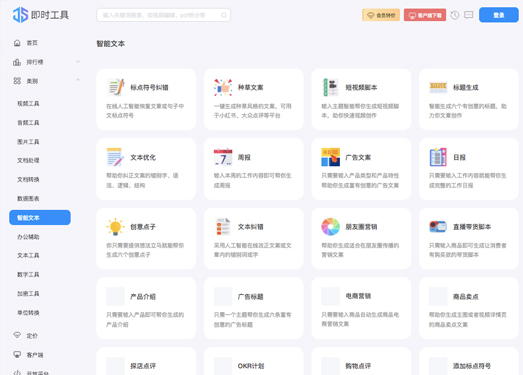Click the 周报 card title text

tap(244, 157)
